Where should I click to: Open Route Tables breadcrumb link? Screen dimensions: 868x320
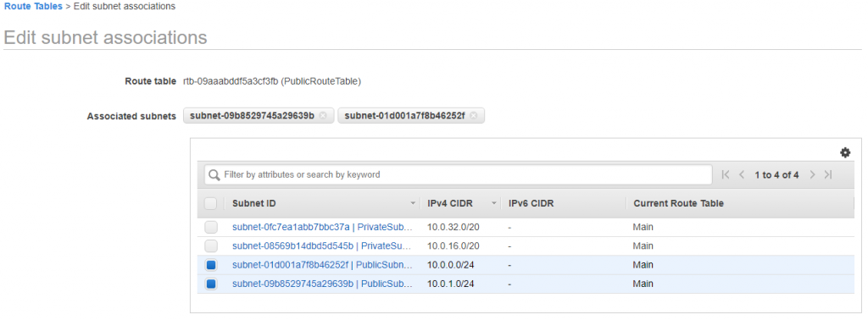[x=33, y=7]
